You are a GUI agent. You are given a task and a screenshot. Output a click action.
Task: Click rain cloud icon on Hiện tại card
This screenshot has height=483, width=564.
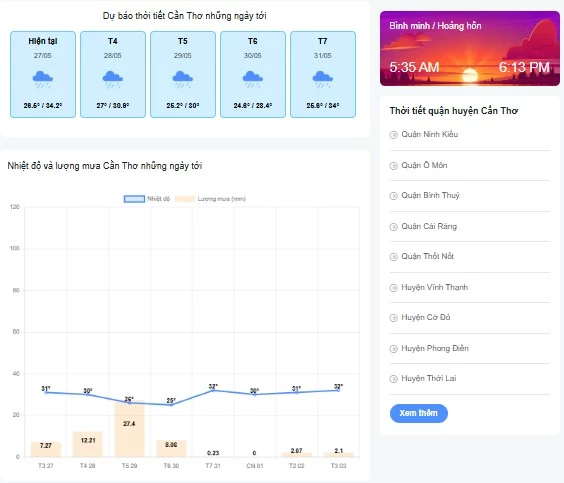click(x=43, y=79)
